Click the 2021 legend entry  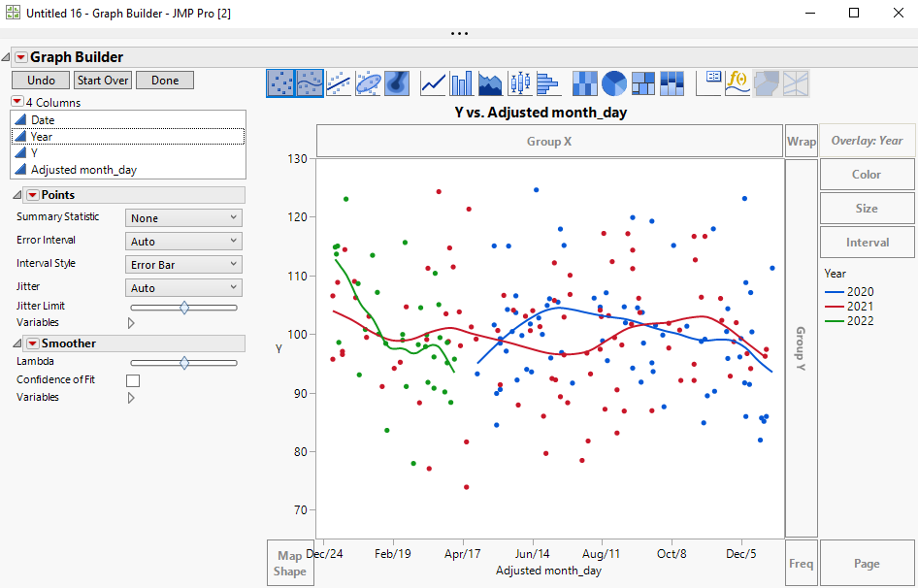pos(849,307)
